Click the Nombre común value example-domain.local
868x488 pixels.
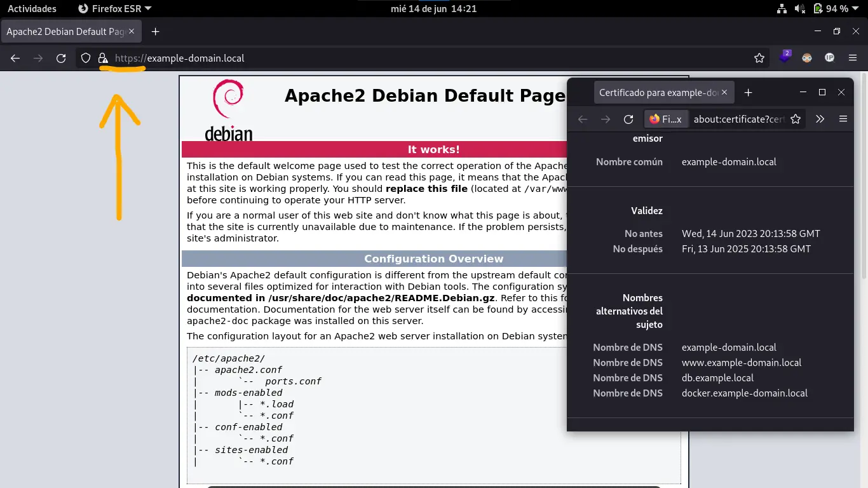coord(729,162)
